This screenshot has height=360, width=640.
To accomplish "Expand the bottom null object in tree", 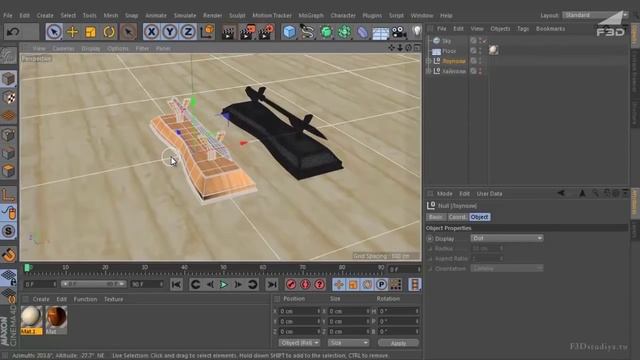I will point(428,71).
